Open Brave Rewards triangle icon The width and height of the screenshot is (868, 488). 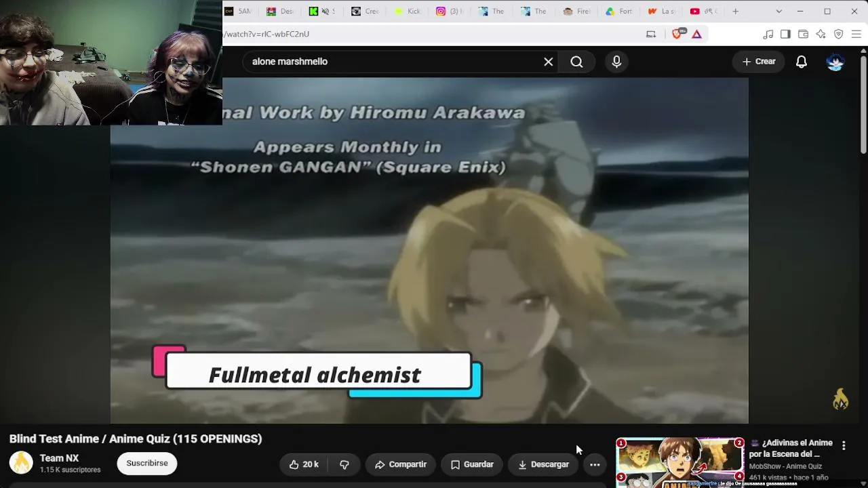coord(696,34)
